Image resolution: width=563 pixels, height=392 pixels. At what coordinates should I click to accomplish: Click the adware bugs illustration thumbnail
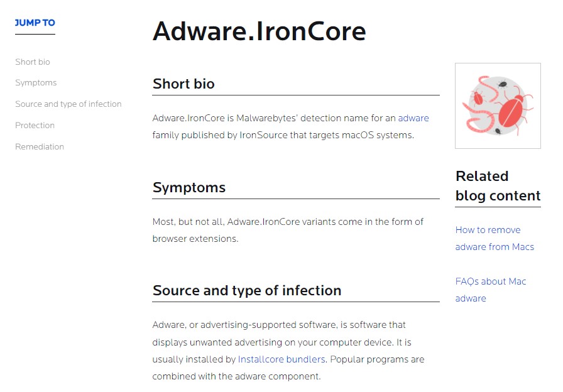click(x=498, y=106)
